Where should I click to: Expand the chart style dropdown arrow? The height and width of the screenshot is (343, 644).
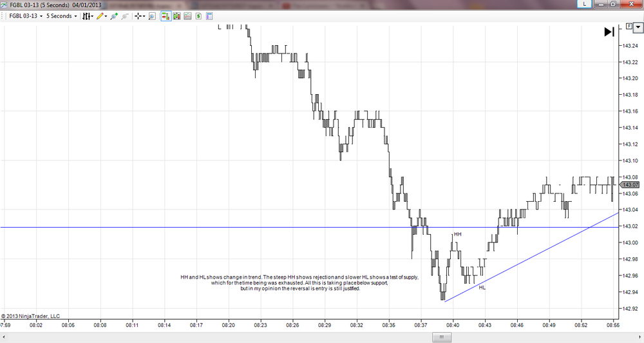click(x=92, y=16)
